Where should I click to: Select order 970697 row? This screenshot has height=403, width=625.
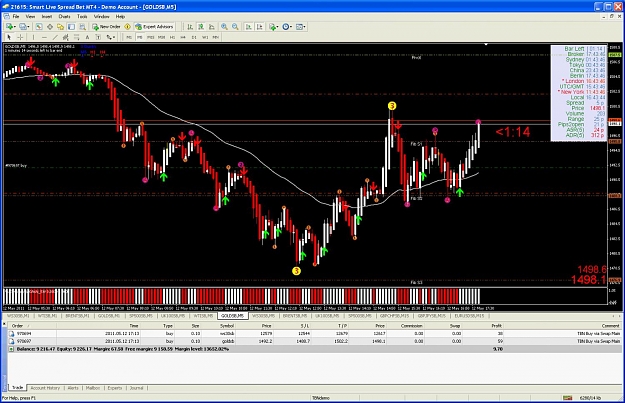click(315, 341)
